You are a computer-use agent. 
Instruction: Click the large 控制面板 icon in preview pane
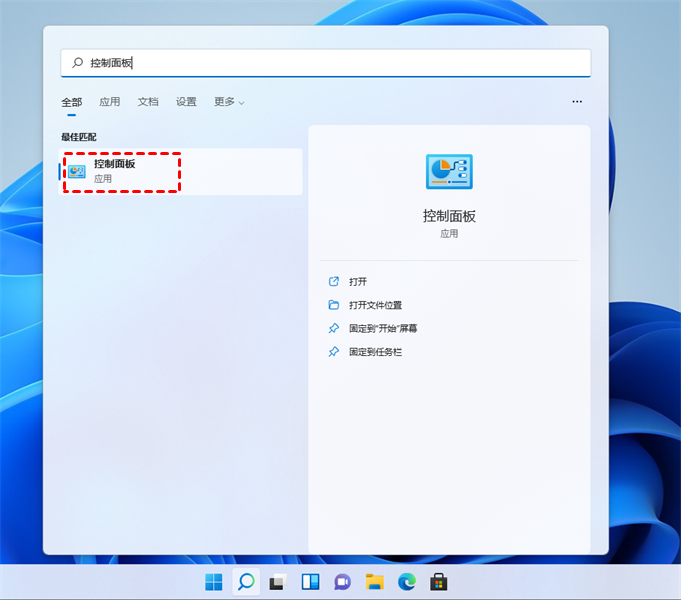point(448,172)
